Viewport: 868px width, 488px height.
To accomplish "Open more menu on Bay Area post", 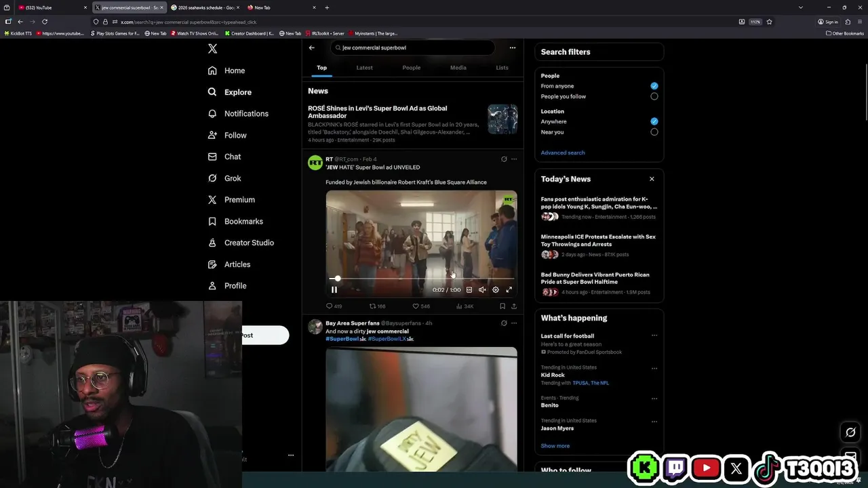I will point(514,323).
